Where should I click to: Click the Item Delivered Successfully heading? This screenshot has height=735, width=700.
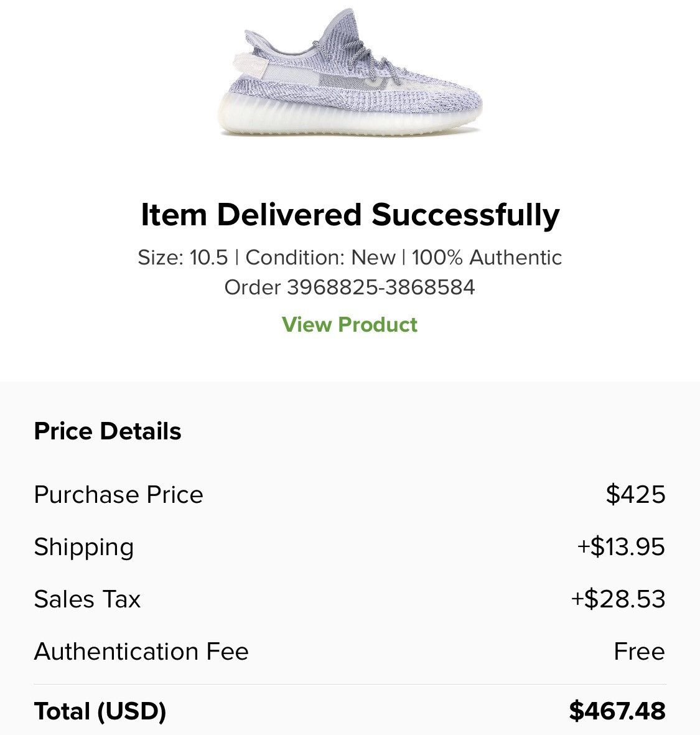point(350,215)
